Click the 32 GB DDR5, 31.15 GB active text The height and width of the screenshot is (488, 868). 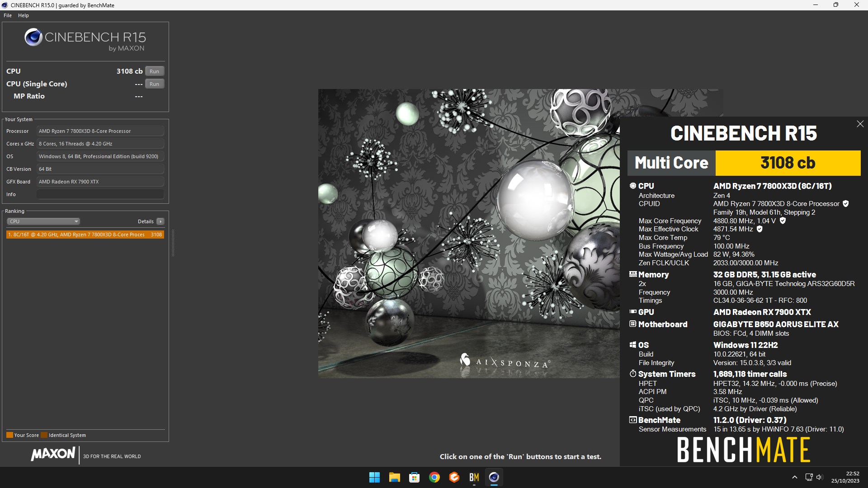point(764,274)
